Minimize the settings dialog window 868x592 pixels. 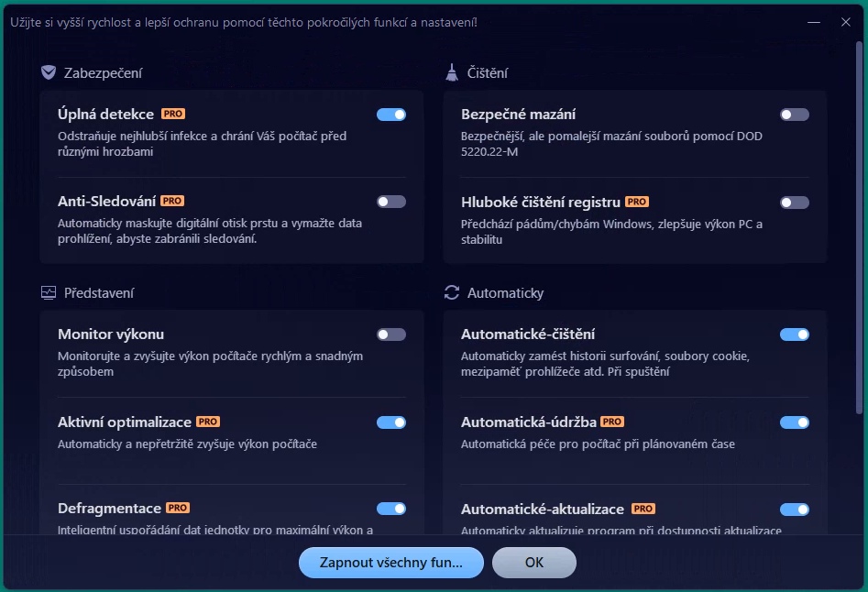(x=814, y=22)
